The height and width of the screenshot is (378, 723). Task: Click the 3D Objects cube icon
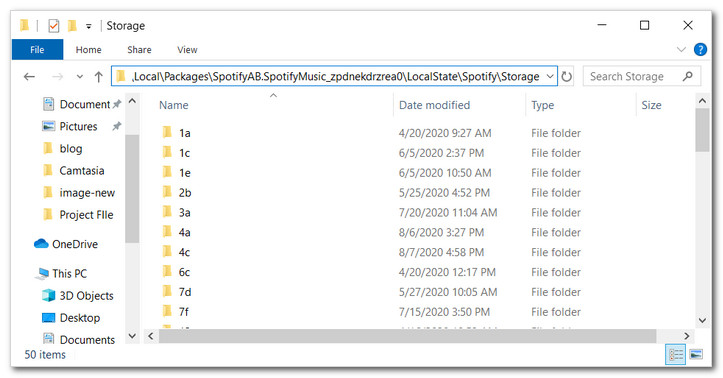pos(48,295)
